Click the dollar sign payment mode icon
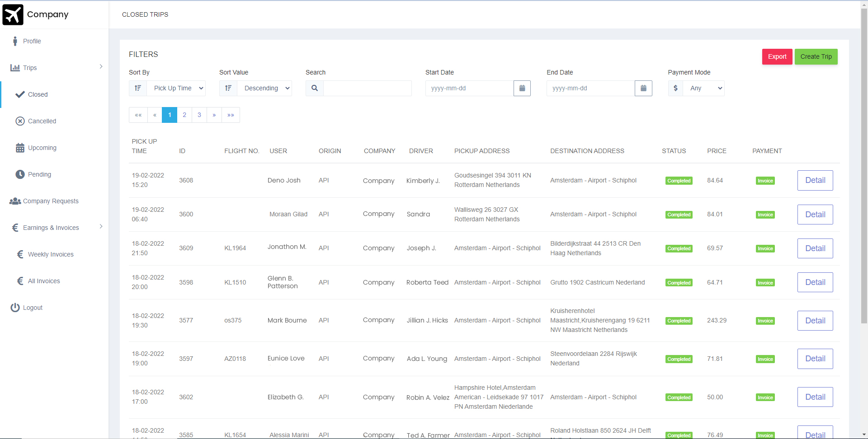Screen dimensions: 868x439 click(x=675, y=89)
